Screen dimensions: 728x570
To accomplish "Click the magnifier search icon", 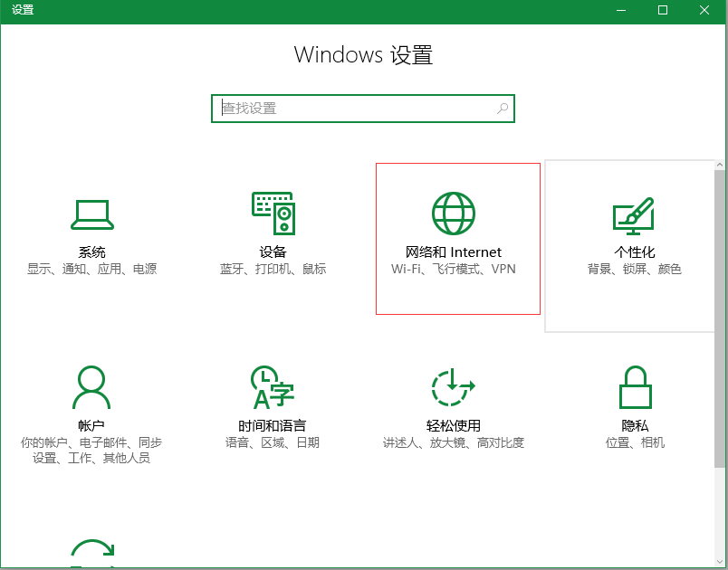I will [x=503, y=109].
